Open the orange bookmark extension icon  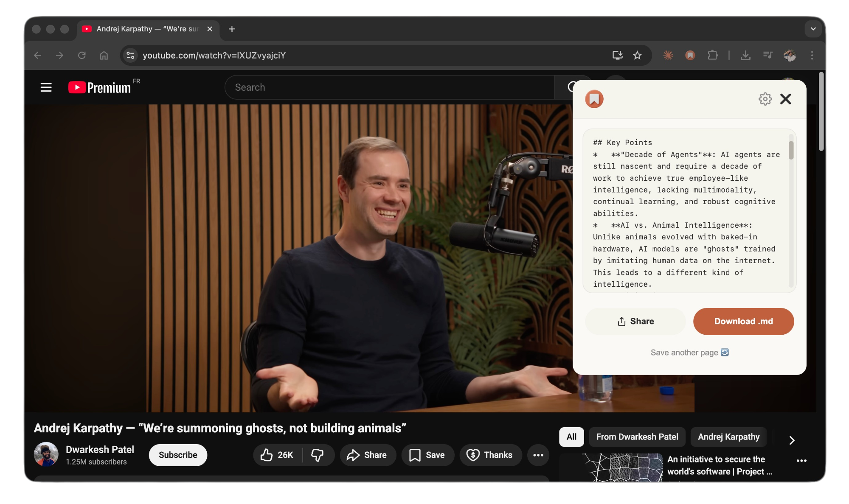tap(689, 55)
